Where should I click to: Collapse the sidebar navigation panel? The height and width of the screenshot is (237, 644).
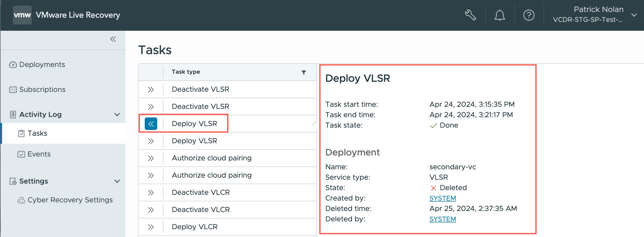[113, 39]
